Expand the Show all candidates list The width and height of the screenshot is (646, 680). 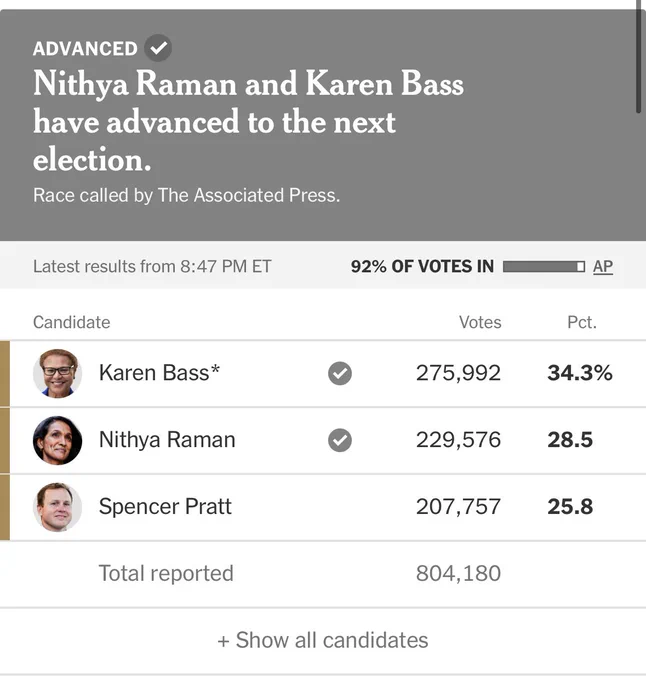(x=323, y=640)
